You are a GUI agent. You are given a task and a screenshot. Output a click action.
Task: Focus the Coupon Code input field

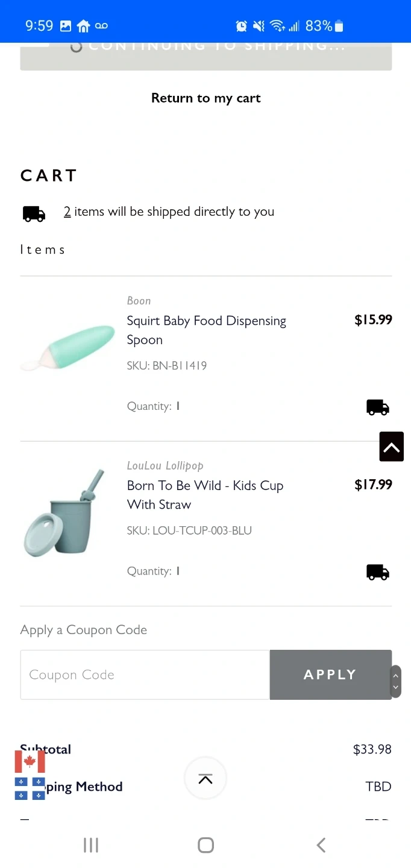pyautogui.click(x=145, y=675)
